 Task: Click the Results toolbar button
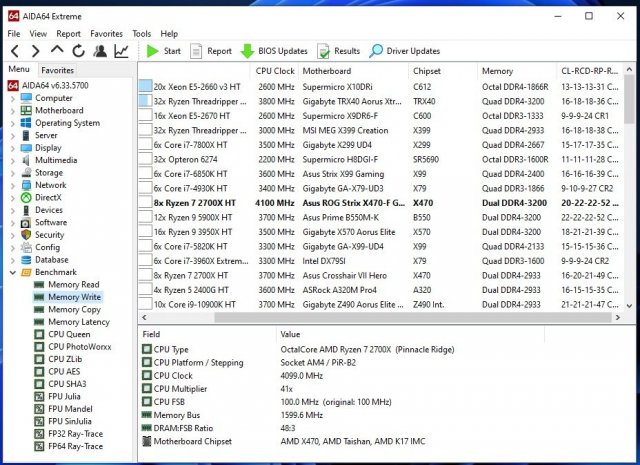tap(339, 51)
